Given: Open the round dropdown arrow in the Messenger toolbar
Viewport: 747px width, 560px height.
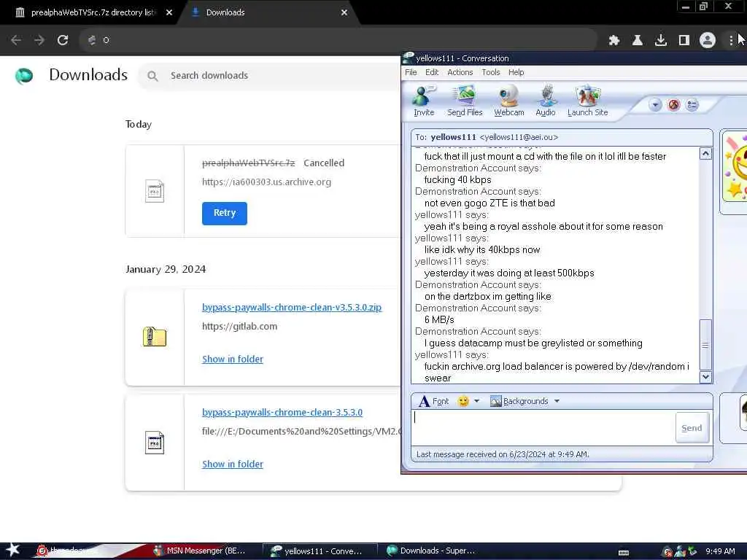Looking at the screenshot, I should coord(655,105).
